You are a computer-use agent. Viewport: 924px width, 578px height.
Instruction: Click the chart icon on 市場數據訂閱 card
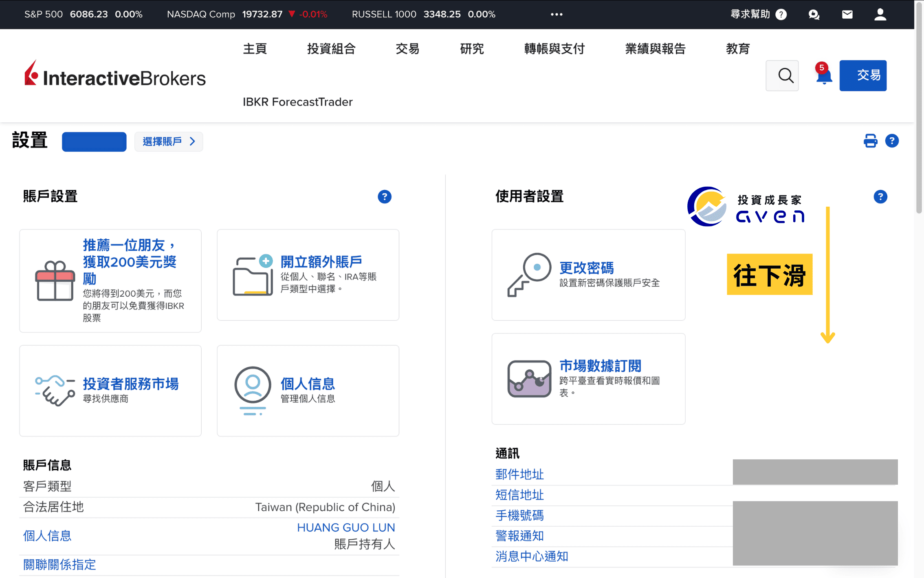pyautogui.click(x=529, y=379)
